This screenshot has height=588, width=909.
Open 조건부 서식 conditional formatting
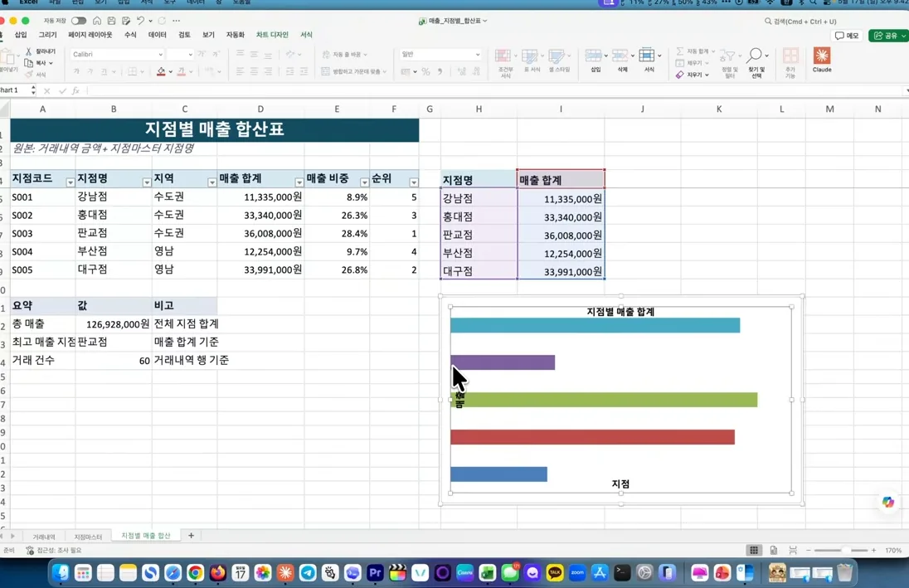click(503, 56)
